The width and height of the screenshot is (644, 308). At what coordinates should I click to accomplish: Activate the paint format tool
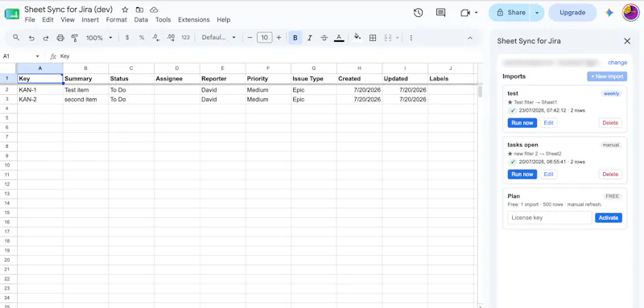[75, 38]
